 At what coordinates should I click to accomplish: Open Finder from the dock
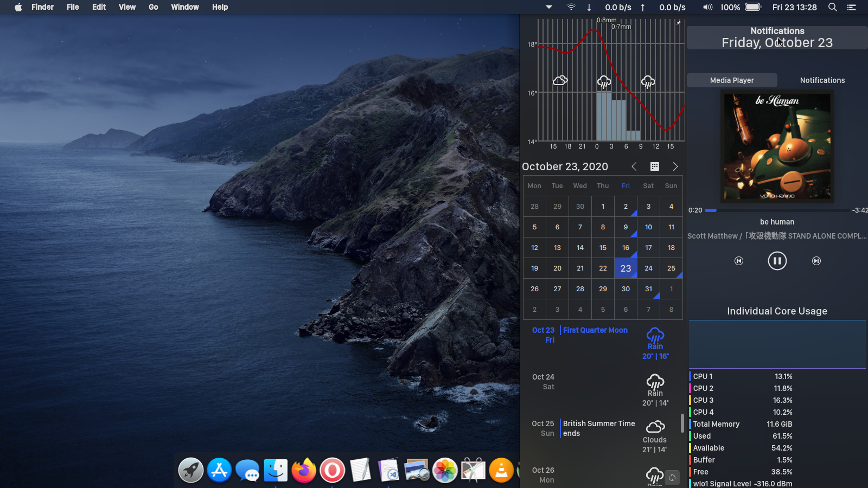tap(276, 470)
